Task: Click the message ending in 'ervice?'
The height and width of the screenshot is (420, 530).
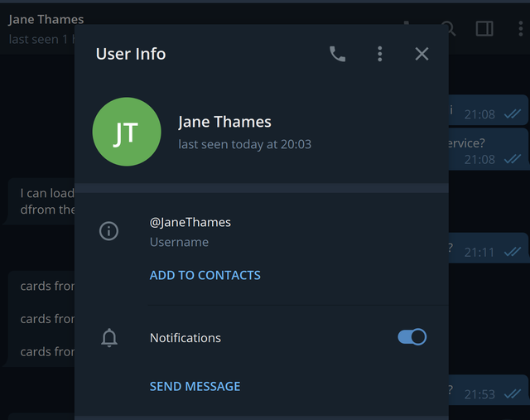Action: point(488,149)
